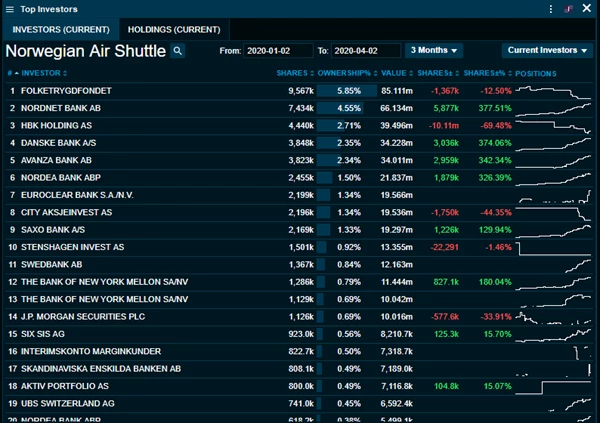Screen dimensions: 600x423
Task: Click Folketrygdfondet's positions sparkline chart
Action: pos(553,92)
